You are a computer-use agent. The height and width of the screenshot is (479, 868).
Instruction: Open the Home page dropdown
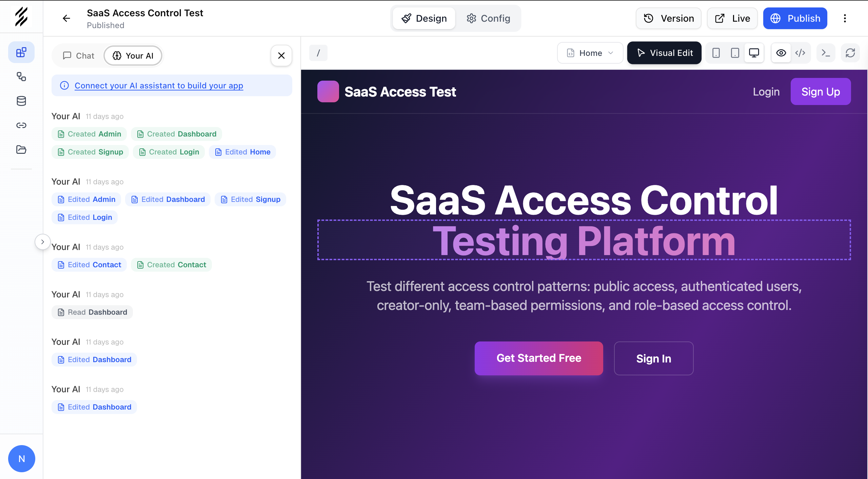point(590,53)
